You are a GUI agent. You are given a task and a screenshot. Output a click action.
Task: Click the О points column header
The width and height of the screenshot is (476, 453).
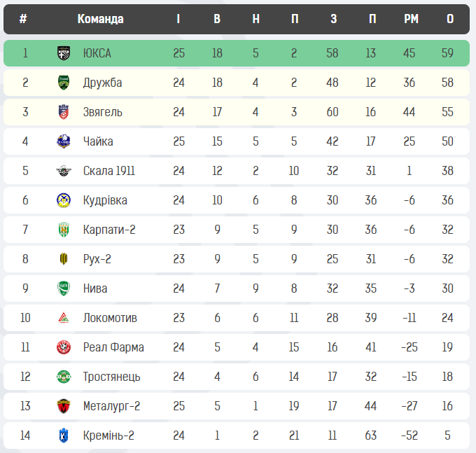pos(450,19)
